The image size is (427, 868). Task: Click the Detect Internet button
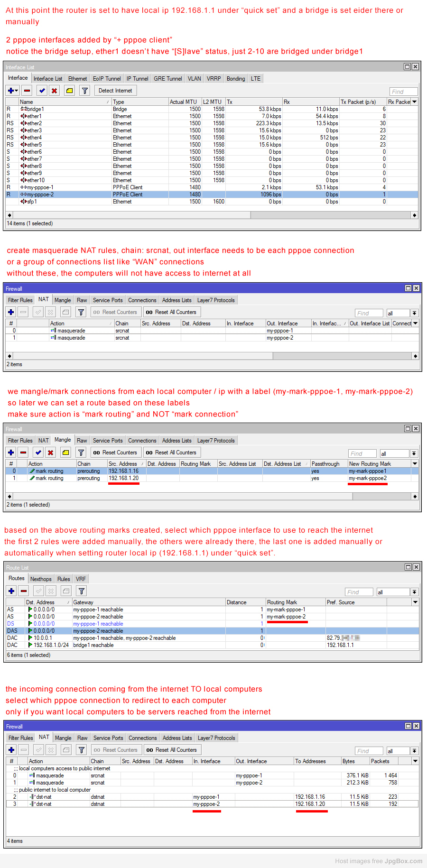pyautogui.click(x=115, y=91)
